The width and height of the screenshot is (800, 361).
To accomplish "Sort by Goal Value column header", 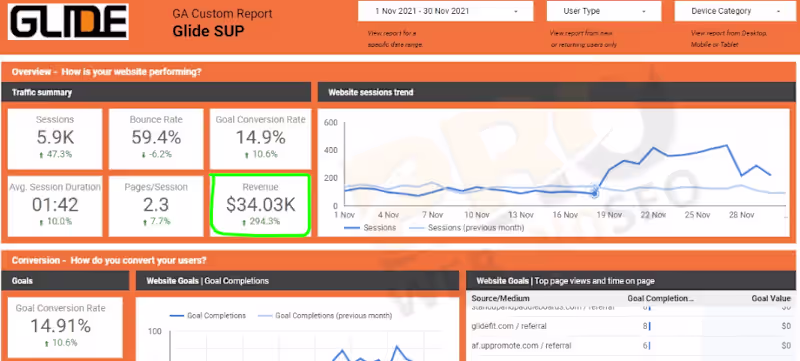I will pos(771,298).
